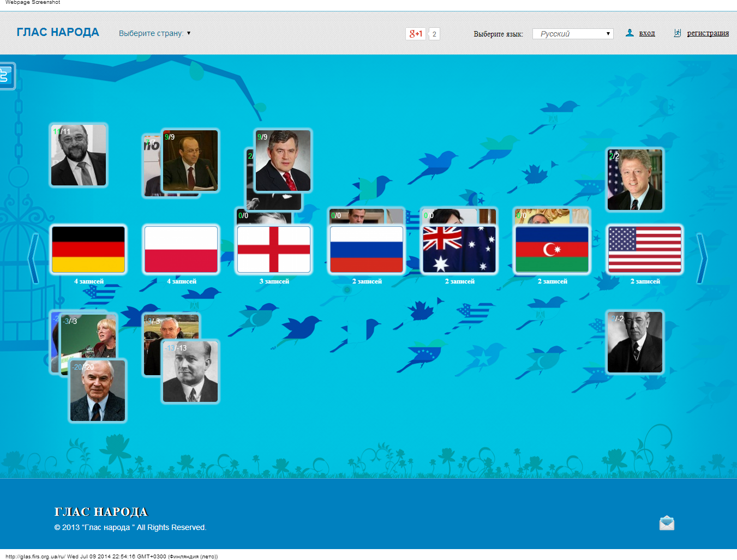Click '3 записей' under England flag

click(x=274, y=281)
